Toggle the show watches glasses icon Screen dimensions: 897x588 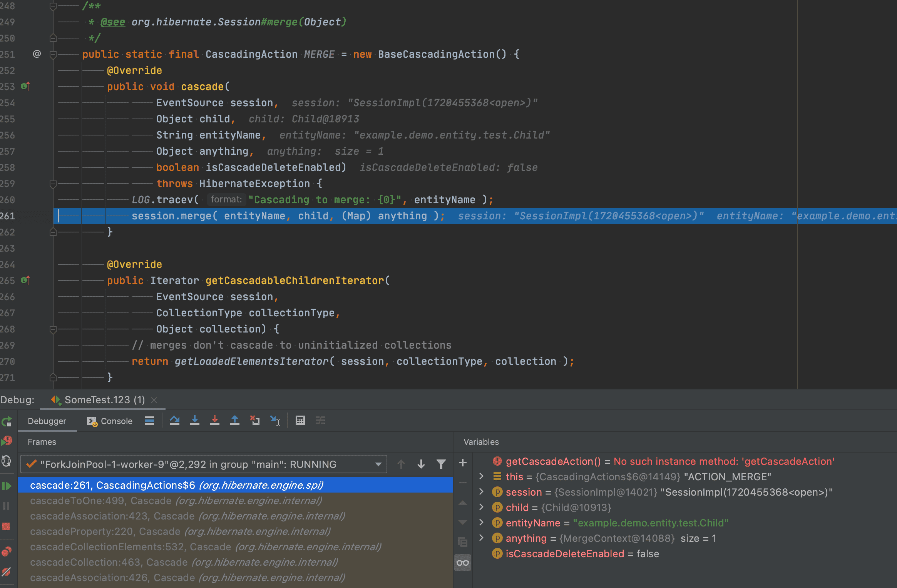tap(463, 563)
